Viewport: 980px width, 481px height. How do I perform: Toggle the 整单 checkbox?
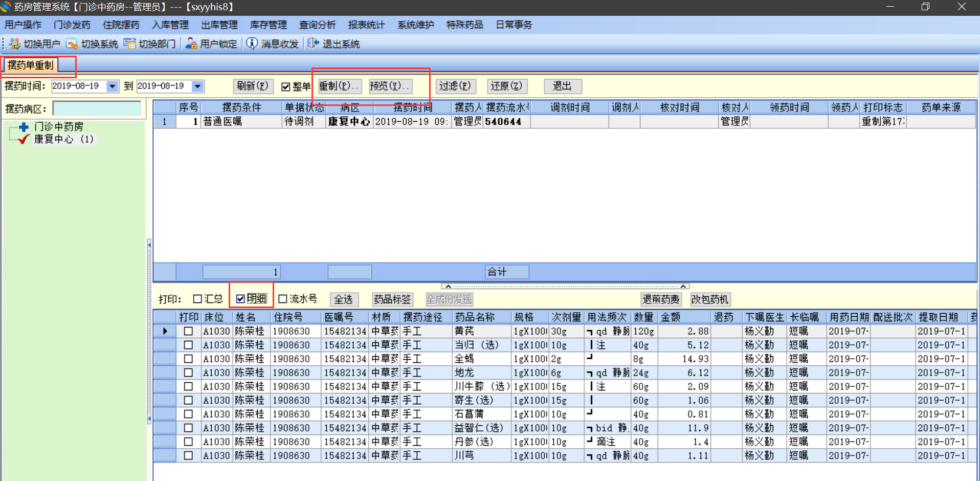click(x=286, y=87)
